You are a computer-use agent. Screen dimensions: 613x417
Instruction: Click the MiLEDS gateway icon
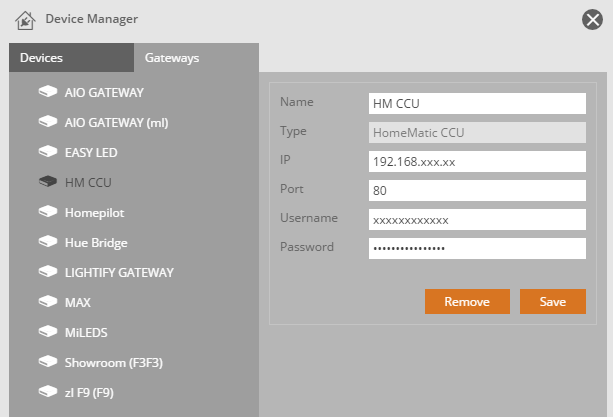point(47,331)
